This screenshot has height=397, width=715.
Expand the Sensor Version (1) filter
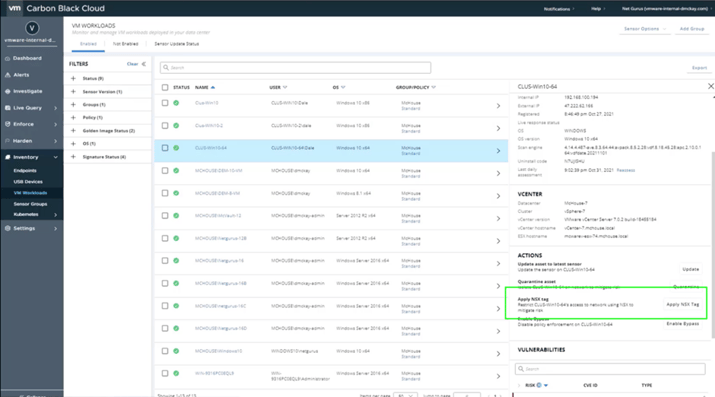point(73,92)
